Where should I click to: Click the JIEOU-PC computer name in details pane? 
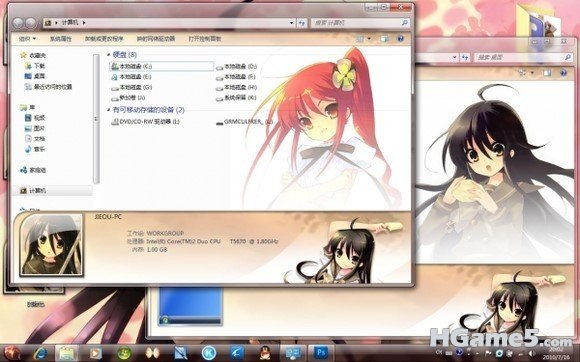point(108,217)
